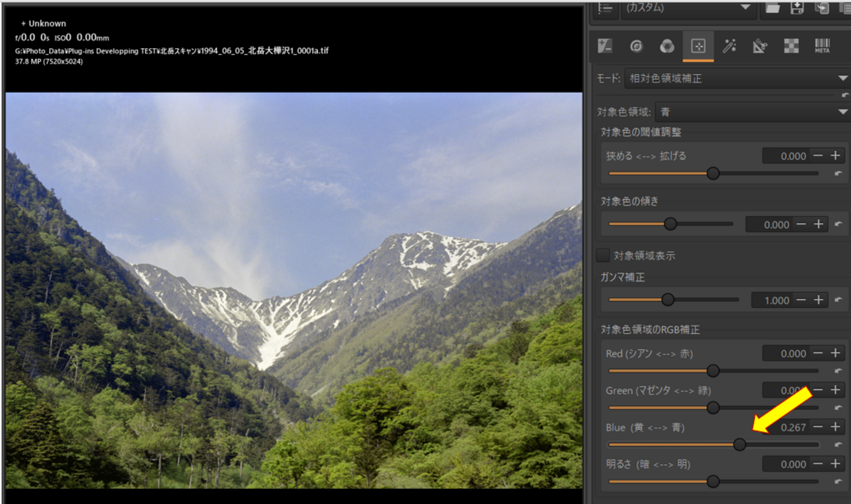Click the 明るさ value field showing 0.000

tap(786, 464)
